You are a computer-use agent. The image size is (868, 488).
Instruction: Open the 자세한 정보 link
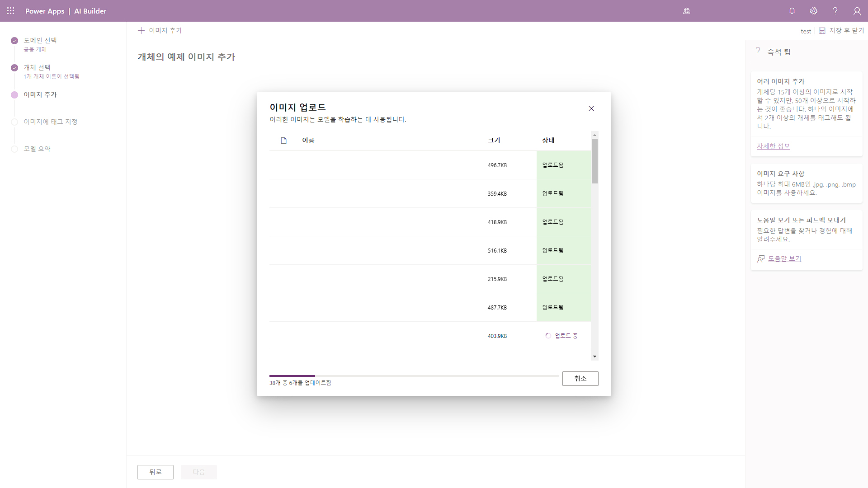point(773,146)
